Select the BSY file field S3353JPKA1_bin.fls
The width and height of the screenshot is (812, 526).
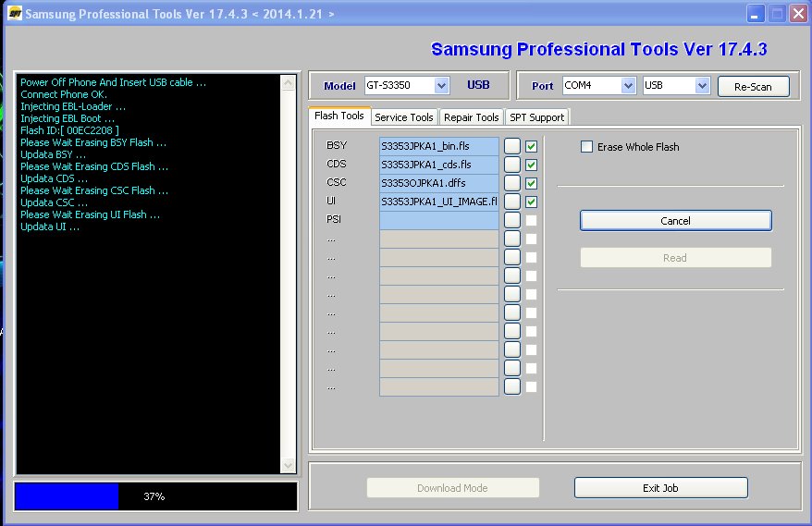pos(439,146)
